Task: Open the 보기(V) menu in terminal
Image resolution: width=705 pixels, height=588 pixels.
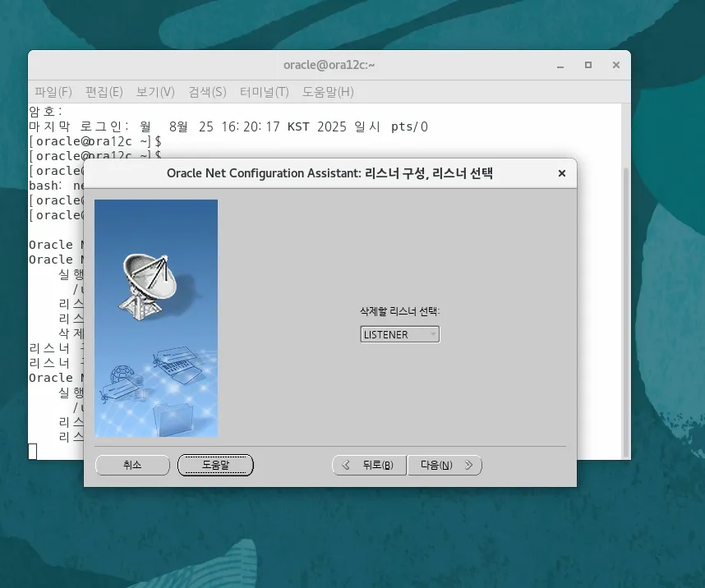Action: click(x=155, y=92)
